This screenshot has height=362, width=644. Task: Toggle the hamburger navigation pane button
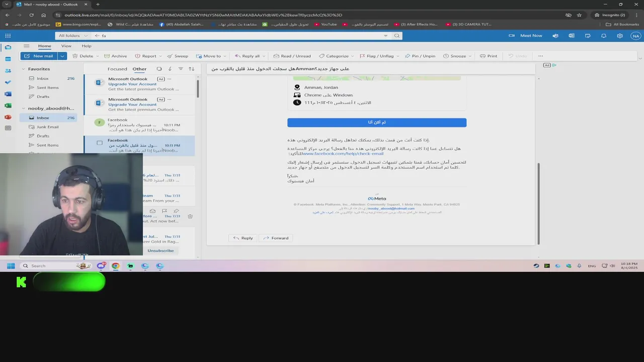click(26, 46)
